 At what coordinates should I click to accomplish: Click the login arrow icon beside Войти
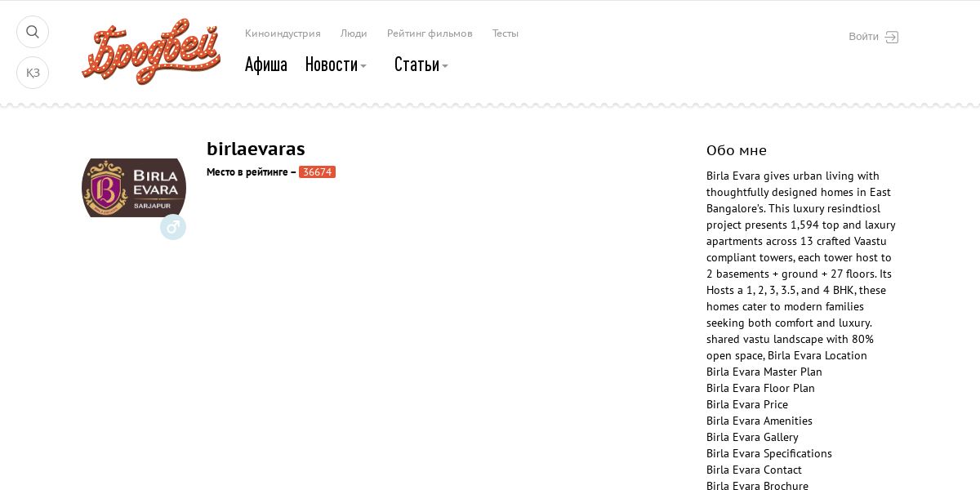tap(892, 37)
